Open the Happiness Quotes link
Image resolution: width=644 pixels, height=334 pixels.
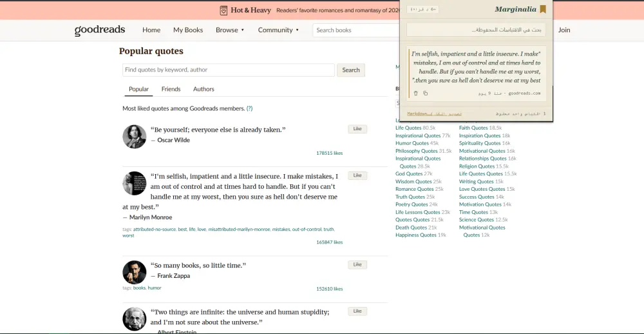click(x=415, y=235)
